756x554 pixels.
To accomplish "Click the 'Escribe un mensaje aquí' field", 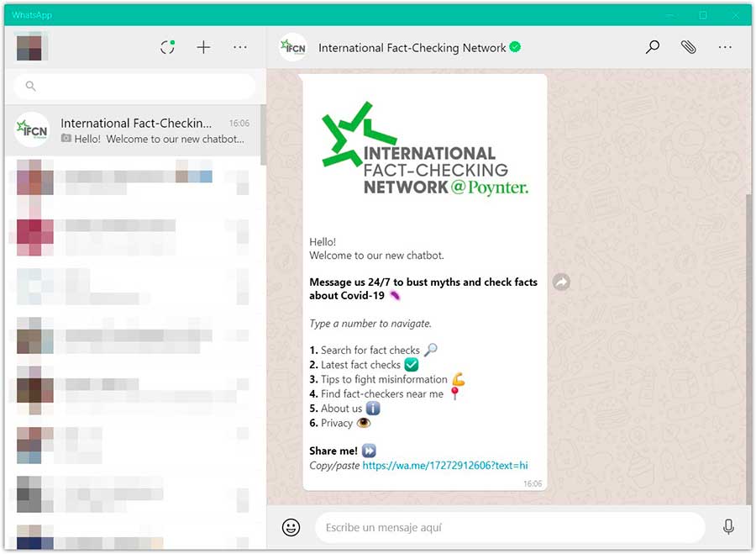I will pos(510,527).
